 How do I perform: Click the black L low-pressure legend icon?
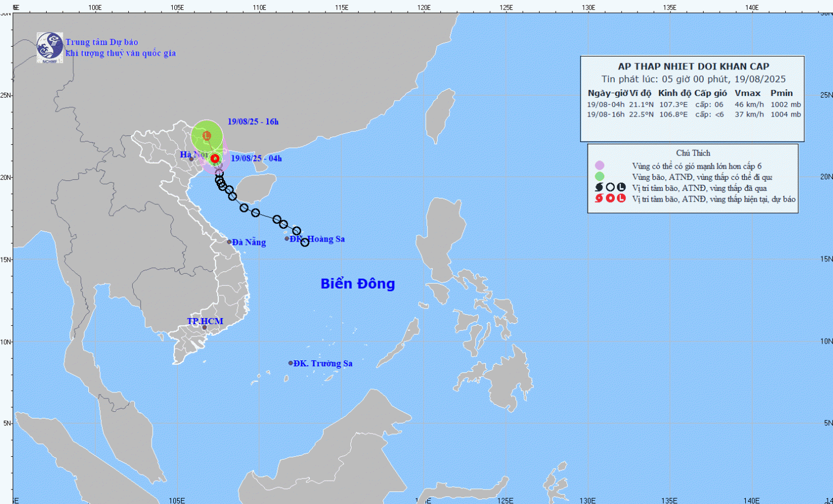click(x=621, y=188)
